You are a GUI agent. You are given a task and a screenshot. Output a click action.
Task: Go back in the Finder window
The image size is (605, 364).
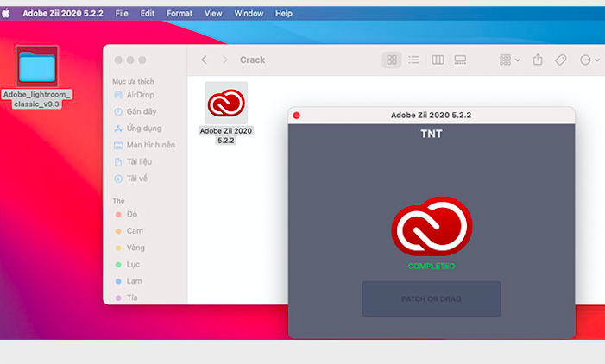tap(204, 60)
